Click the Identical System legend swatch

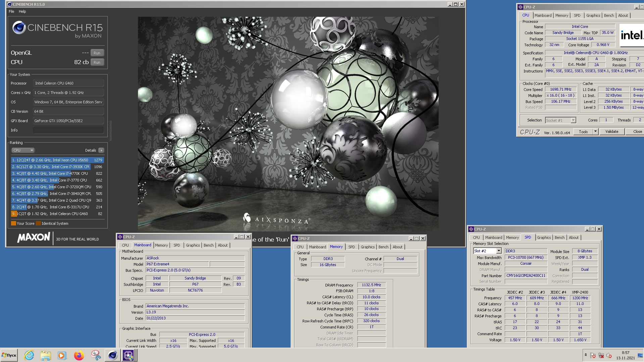[38, 223]
